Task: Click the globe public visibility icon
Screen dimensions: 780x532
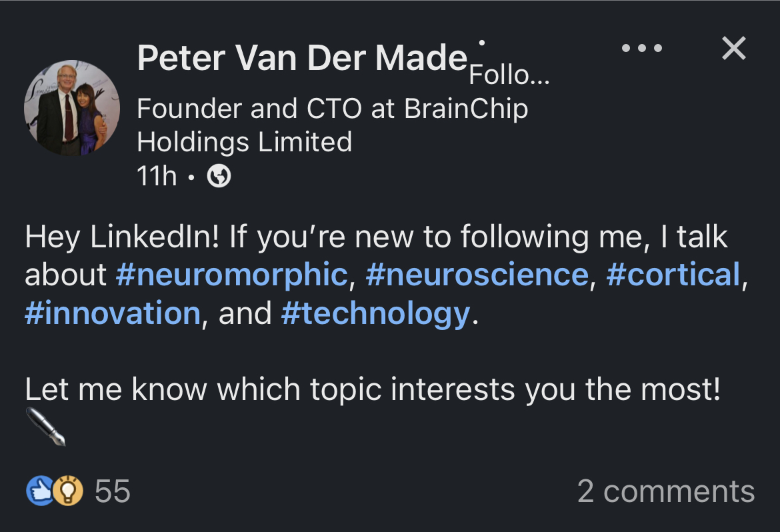Action: pos(219,177)
